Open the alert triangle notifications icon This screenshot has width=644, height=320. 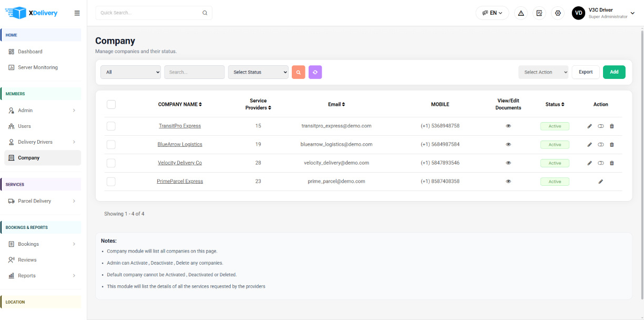click(521, 13)
